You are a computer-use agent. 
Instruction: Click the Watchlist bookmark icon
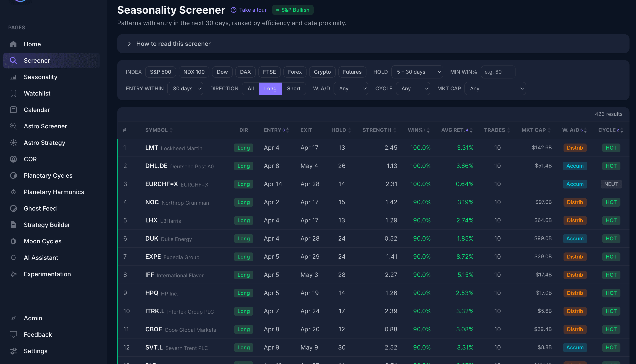[x=13, y=93]
